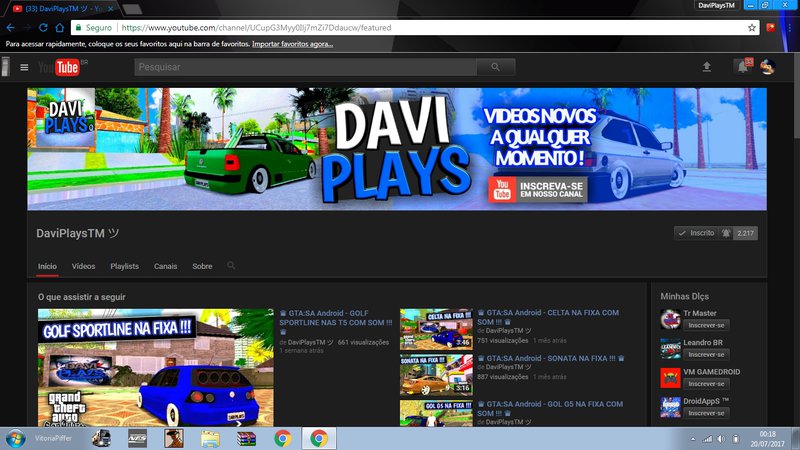The width and height of the screenshot is (800, 450).
Task: Open CELTA NA FIXA COM SOM video title
Action: click(x=548, y=317)
